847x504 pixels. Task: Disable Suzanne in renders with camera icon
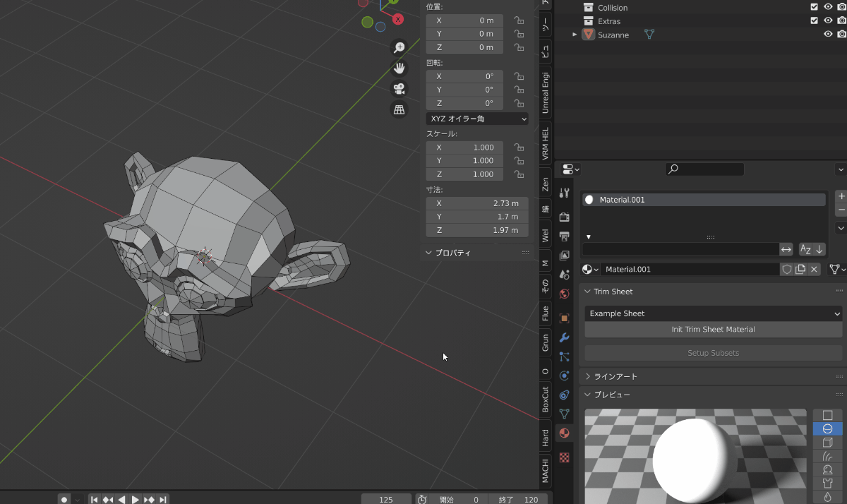[x=841, y=34]
